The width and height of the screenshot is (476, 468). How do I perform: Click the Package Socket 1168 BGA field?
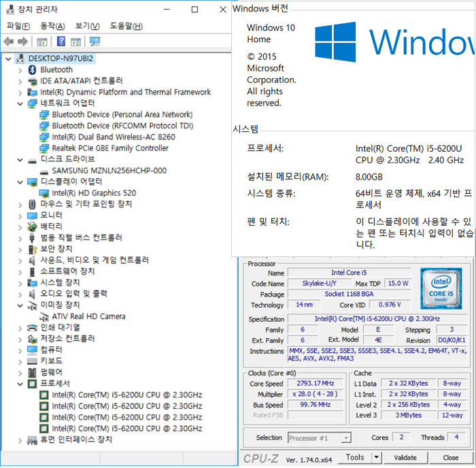[x=349, y=294]
